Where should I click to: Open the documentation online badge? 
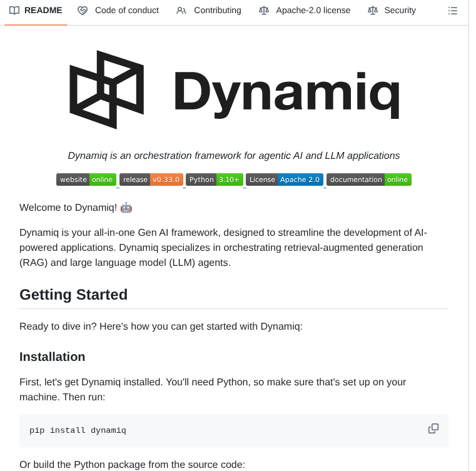coord(369,180)
